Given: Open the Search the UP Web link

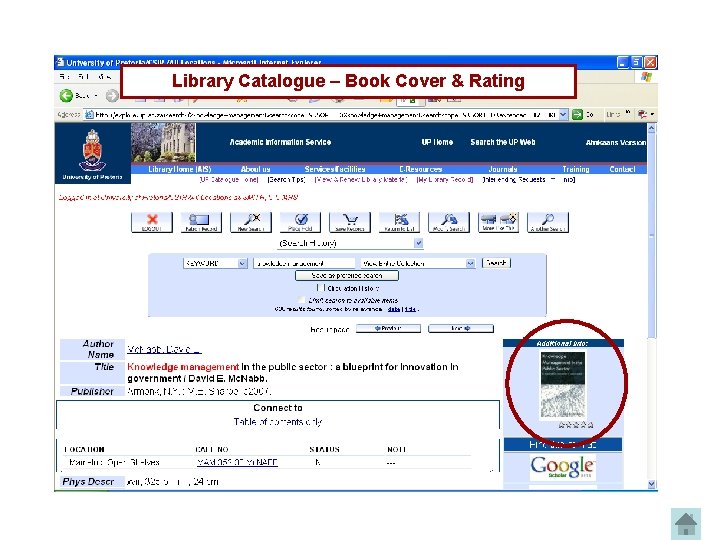Looking at the screenshot, I should 503,142.
